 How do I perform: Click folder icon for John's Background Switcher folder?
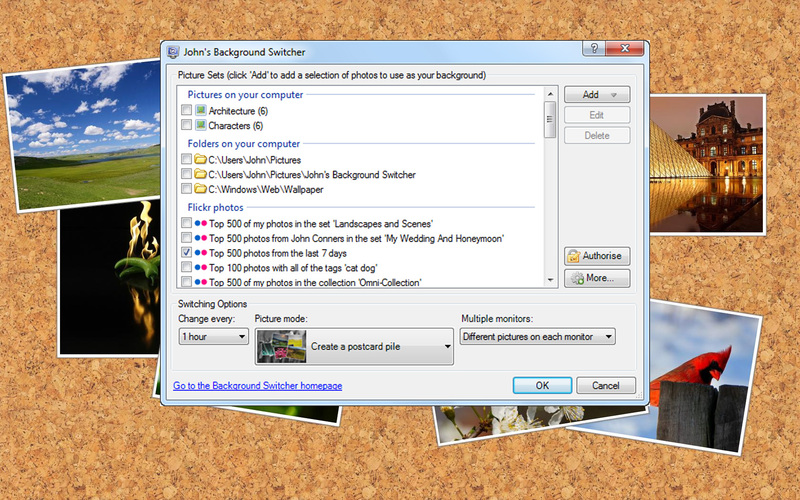pos(201,174)
